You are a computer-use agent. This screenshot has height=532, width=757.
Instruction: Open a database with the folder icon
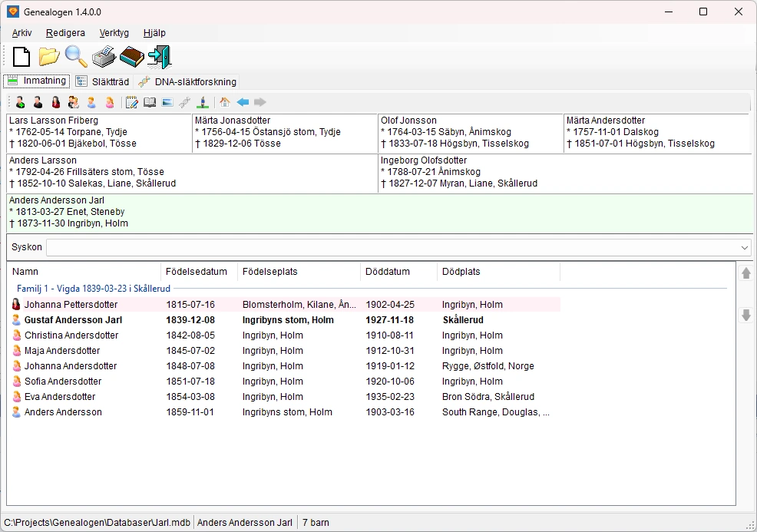click(49, 57)
